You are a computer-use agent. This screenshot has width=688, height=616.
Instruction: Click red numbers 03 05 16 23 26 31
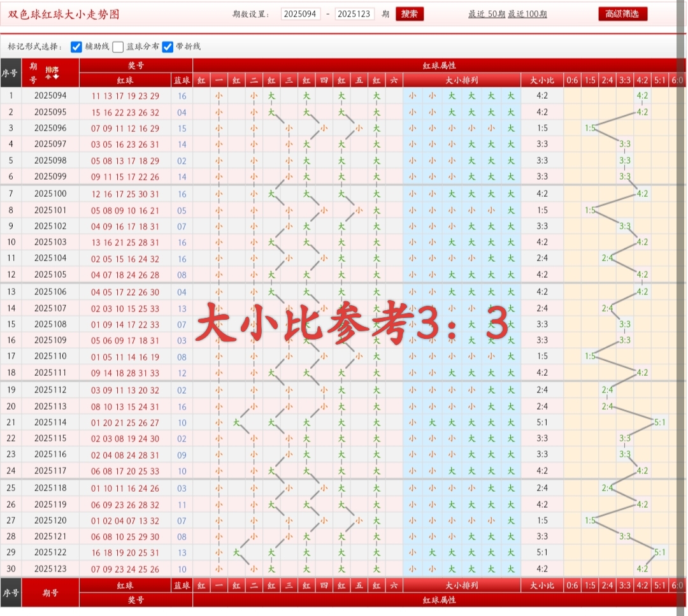click(125, 145)
